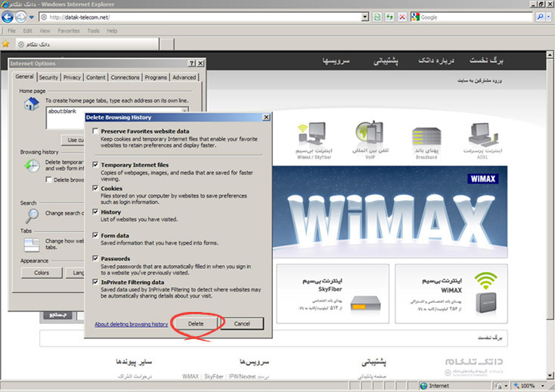Switch to Connections tab in Internet Options
The height and width of the screenshot is (392, 555).
(x=125, y=77)
